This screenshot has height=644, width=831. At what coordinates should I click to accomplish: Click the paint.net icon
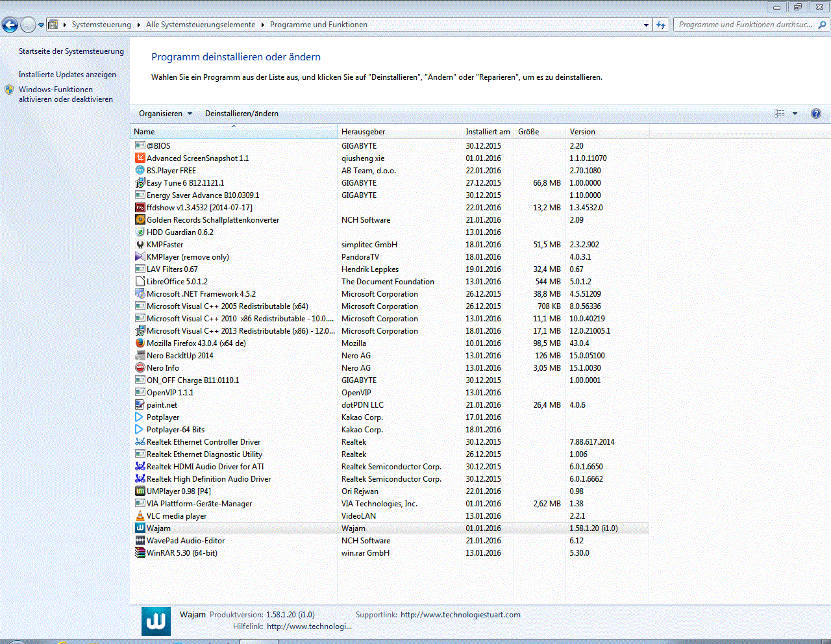pos(140,404)
